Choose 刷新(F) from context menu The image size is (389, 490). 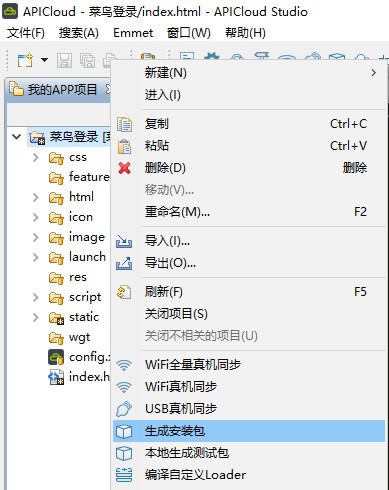pyautogui.click(x=249, y=292)
